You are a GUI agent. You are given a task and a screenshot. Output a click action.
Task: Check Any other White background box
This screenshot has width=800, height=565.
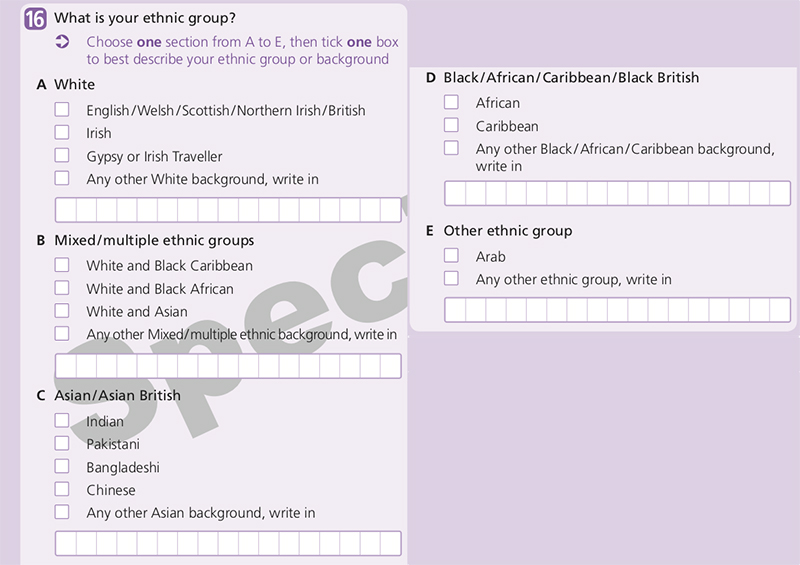point(62,179)
